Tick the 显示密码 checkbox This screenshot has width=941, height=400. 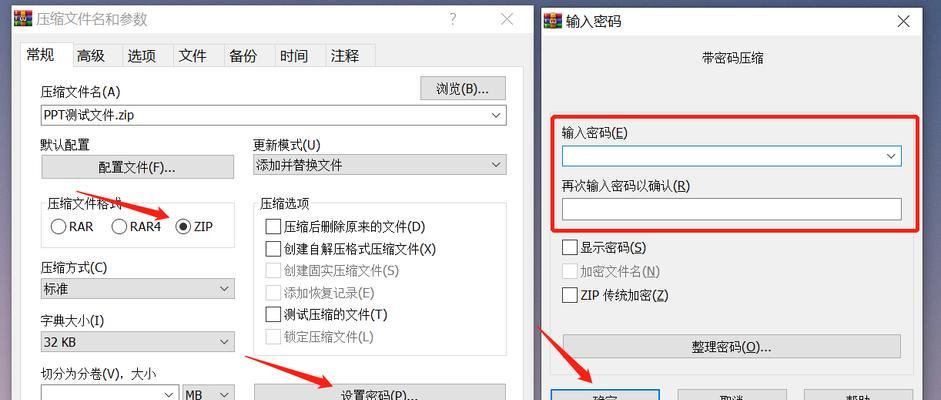(x=569, y=247)
